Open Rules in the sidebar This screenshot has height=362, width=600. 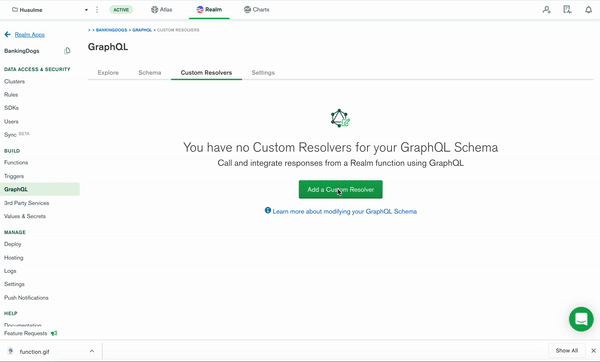11,95
